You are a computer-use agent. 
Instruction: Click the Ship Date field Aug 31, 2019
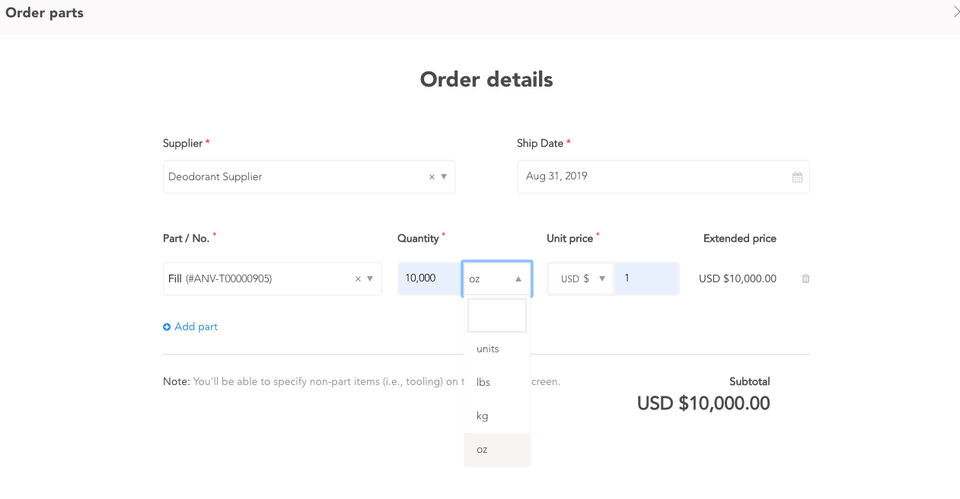coord(650,177)
